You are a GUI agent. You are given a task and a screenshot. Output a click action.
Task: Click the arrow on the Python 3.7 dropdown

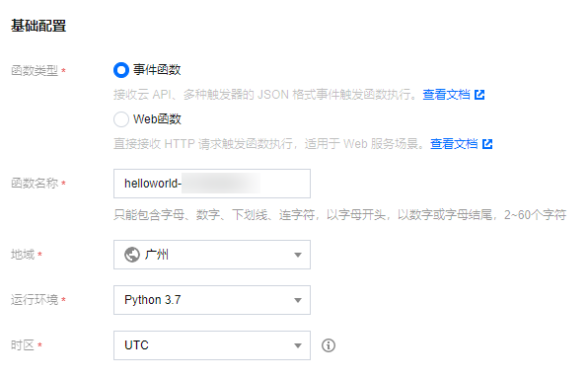click(x=298, y=300)
